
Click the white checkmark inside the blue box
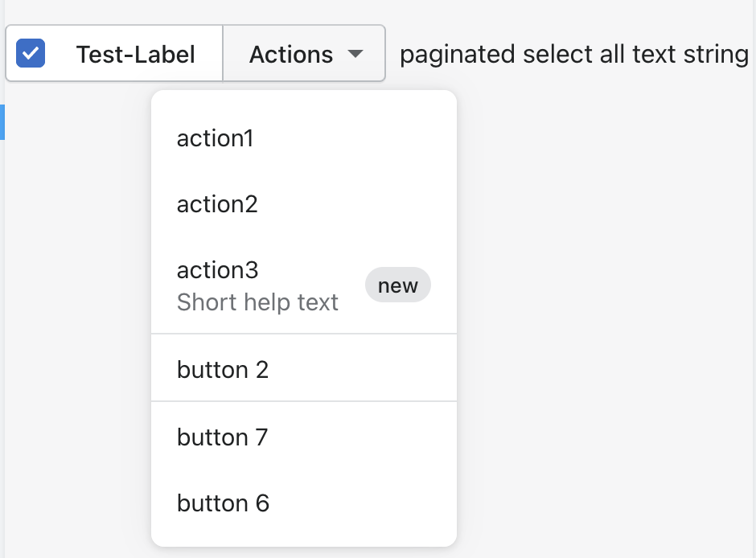[31, 54]
